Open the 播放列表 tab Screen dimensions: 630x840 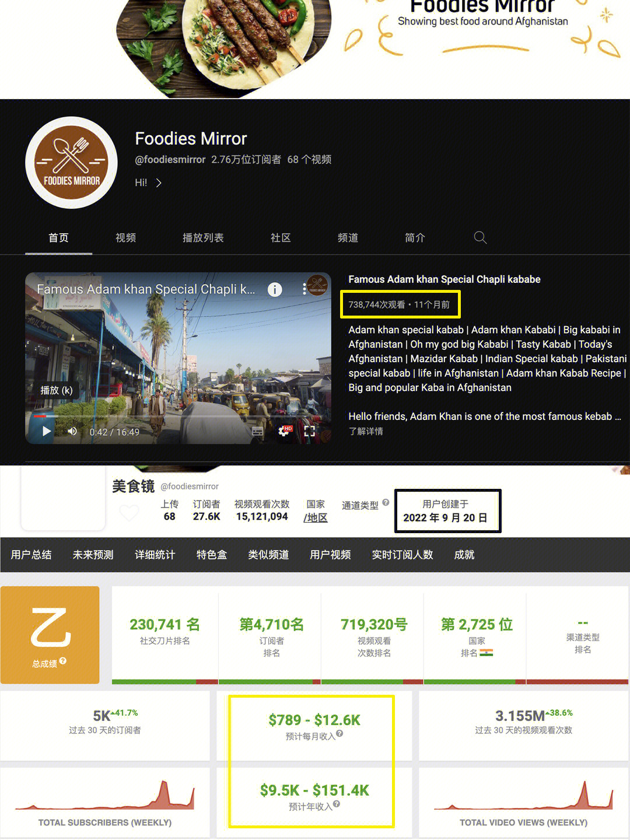pyautogui.click(x=203, y=238)
